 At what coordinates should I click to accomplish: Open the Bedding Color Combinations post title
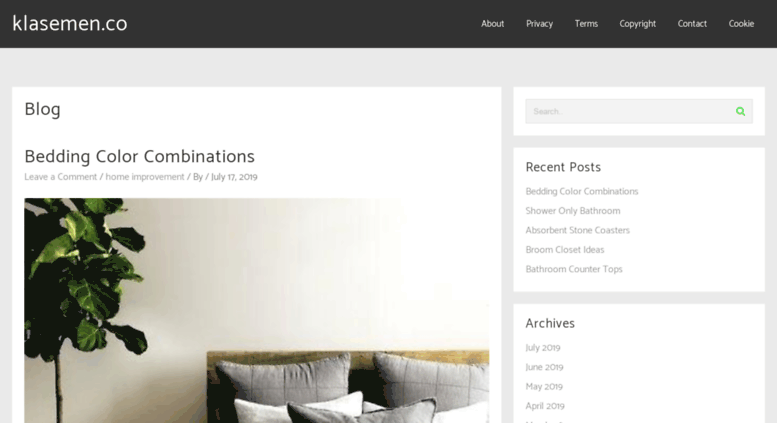coord(139,157)
